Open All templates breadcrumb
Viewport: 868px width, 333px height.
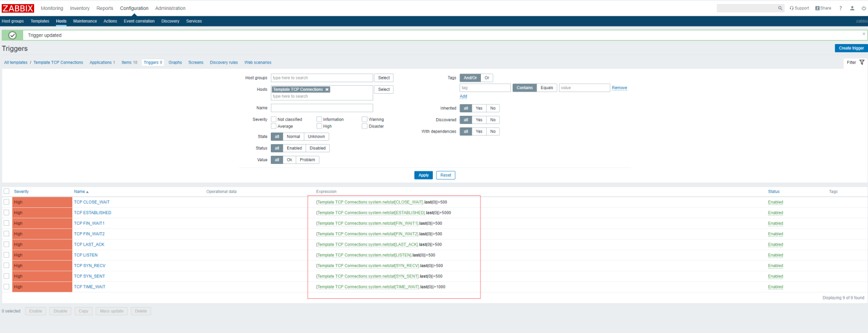point(16,62)
